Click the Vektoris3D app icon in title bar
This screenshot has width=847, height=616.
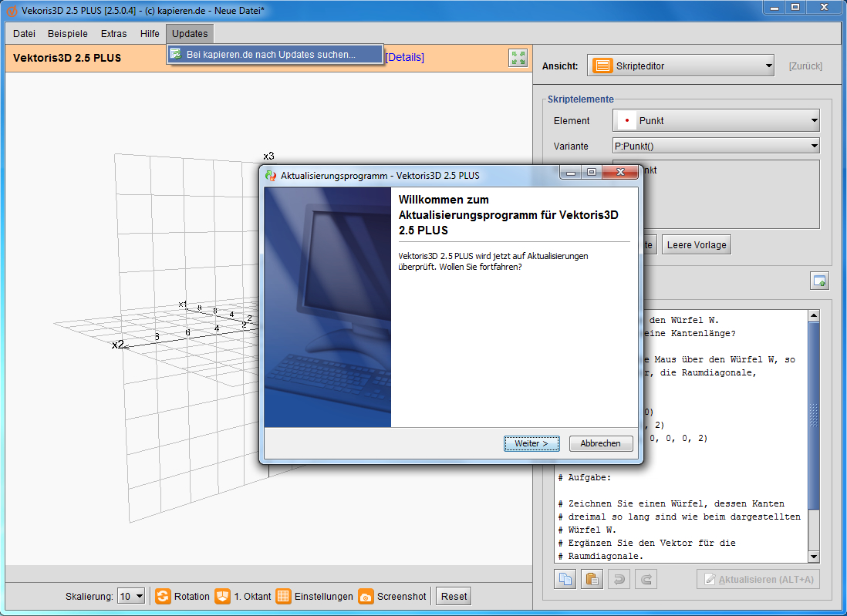(11, 10)
